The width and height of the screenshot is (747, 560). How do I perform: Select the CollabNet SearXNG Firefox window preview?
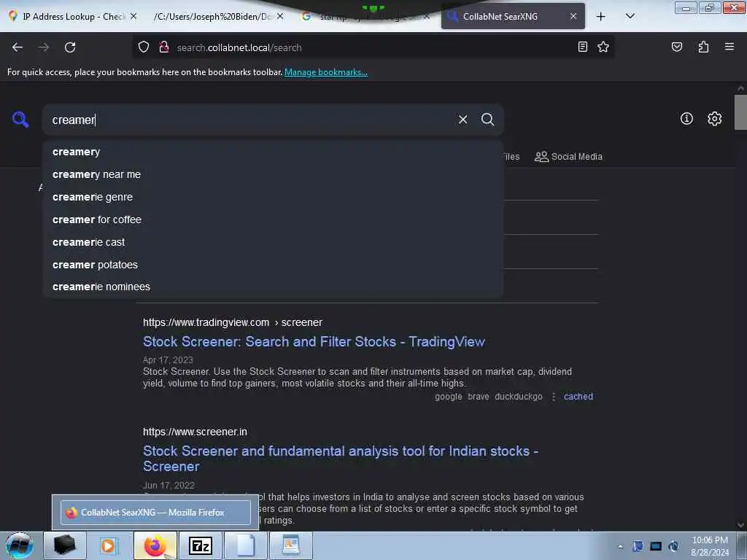155,513
